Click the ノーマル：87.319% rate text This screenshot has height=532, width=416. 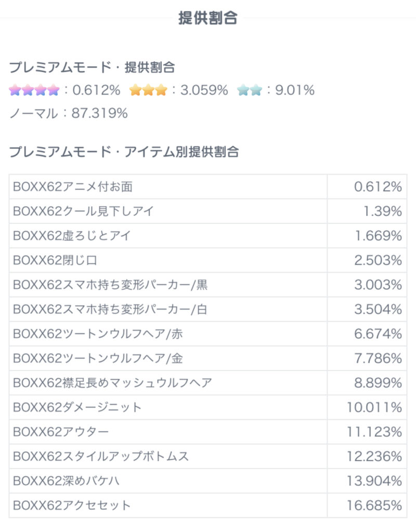(68, 113)
